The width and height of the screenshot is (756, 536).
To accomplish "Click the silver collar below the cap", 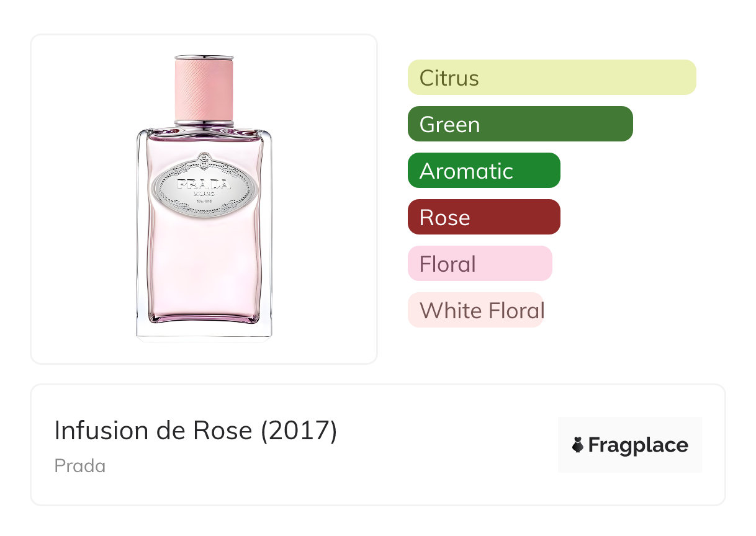I will [x=204, y=123].
